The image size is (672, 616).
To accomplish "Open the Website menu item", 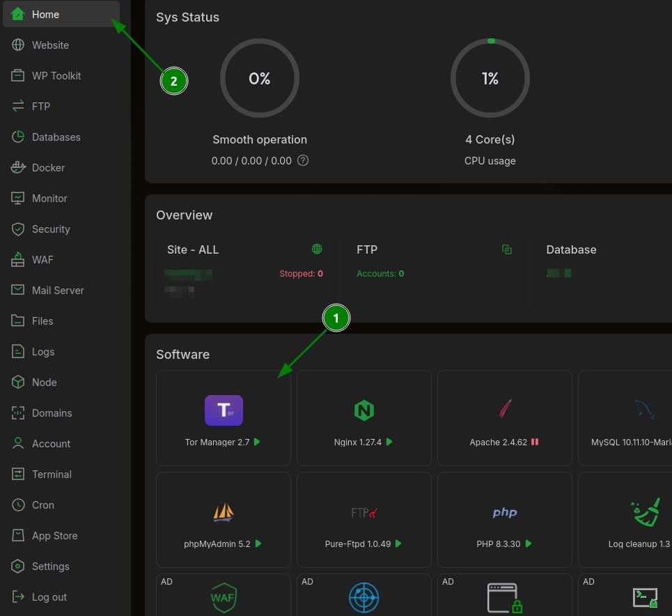I will coord(61,45).
